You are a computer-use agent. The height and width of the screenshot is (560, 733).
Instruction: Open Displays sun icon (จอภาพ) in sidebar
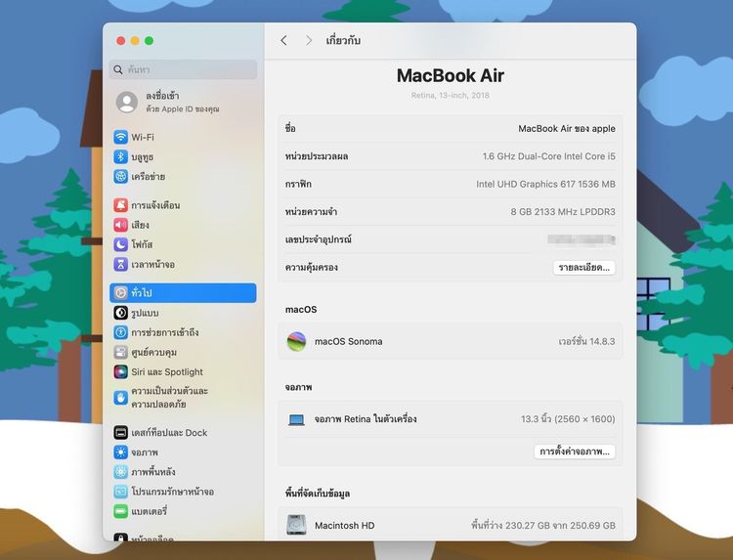coord(120,452)
